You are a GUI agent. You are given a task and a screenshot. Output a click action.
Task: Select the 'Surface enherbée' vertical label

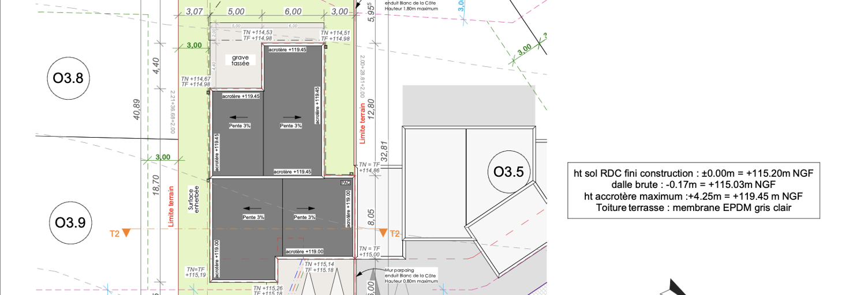click(194, 199)
